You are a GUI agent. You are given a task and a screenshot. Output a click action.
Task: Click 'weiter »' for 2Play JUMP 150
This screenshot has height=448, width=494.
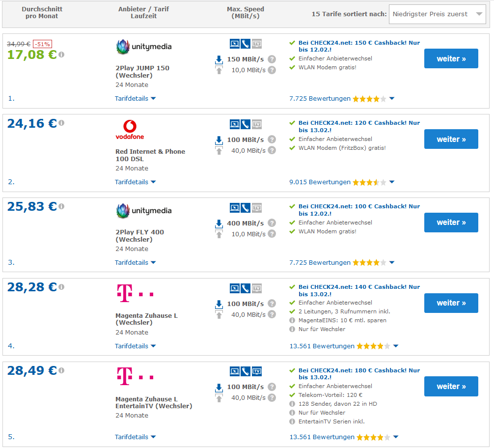pyautogui.click(x=451, y=58)
